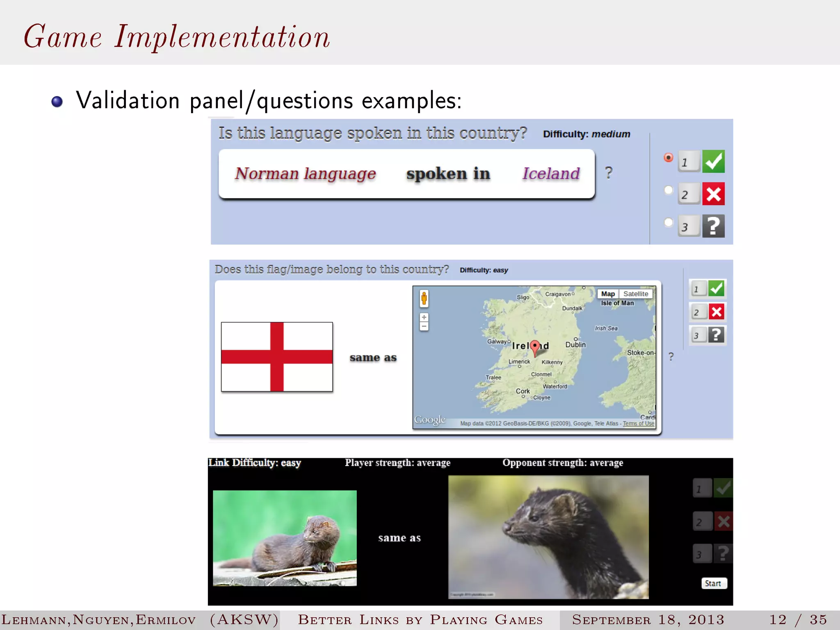Click key 3 in the flag question panel
This screenshot has width=840, height=630.
698,336
